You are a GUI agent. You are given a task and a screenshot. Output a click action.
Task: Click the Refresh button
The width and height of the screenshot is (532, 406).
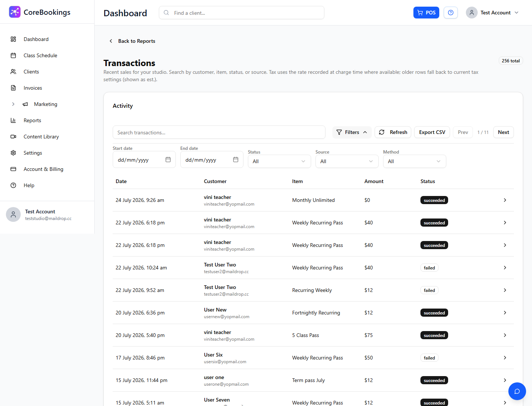(393, 132)
